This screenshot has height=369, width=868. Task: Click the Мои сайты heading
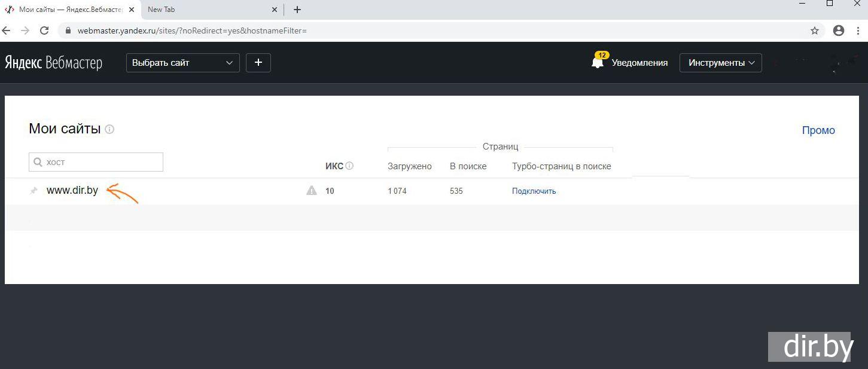[x=65, y=129]
